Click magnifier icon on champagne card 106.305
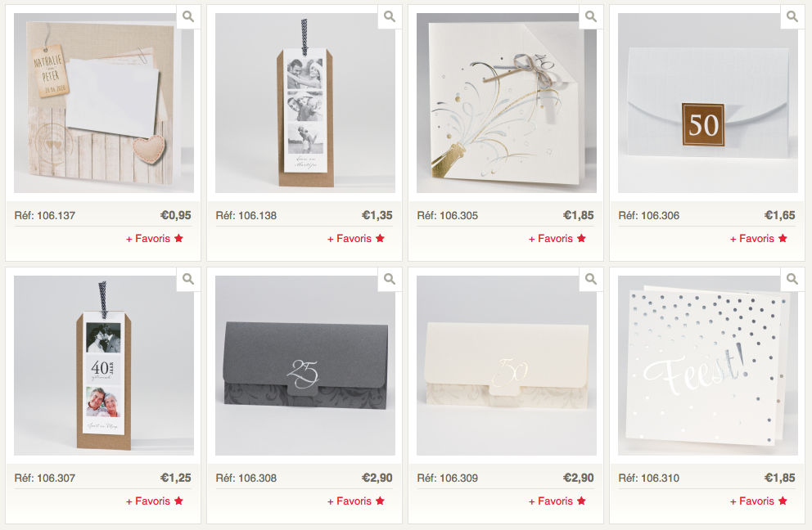This screenshot has height=530, width=812. (x=591, y=16)
